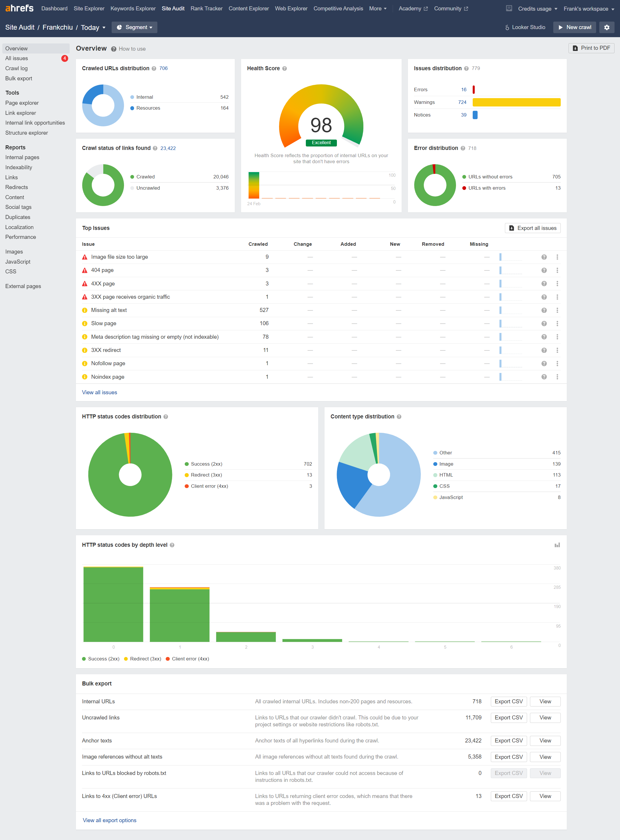Click the Export all issues button
Viewport: 620px width, 840px height.
click(532, 228)
